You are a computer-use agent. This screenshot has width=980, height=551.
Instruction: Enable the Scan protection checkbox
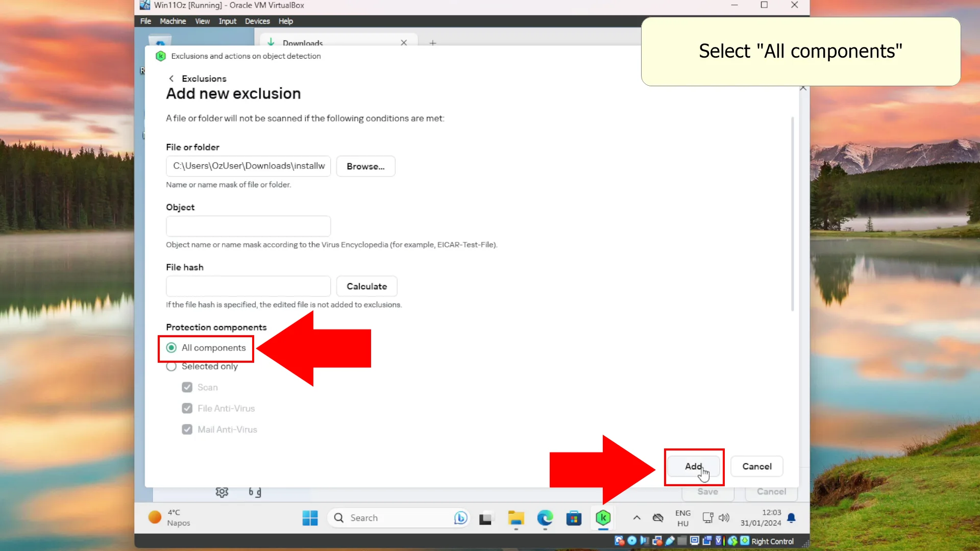click(x=187, y=387)
